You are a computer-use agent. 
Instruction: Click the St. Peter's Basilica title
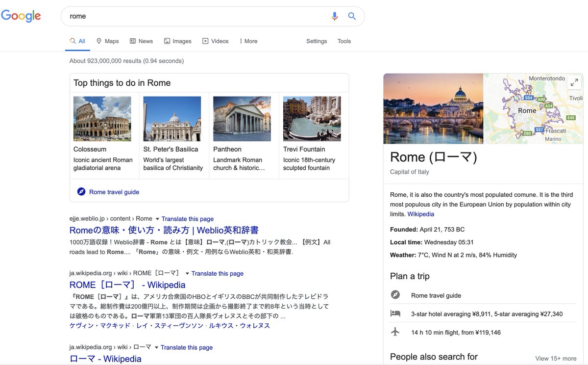(x=171, y=149)
